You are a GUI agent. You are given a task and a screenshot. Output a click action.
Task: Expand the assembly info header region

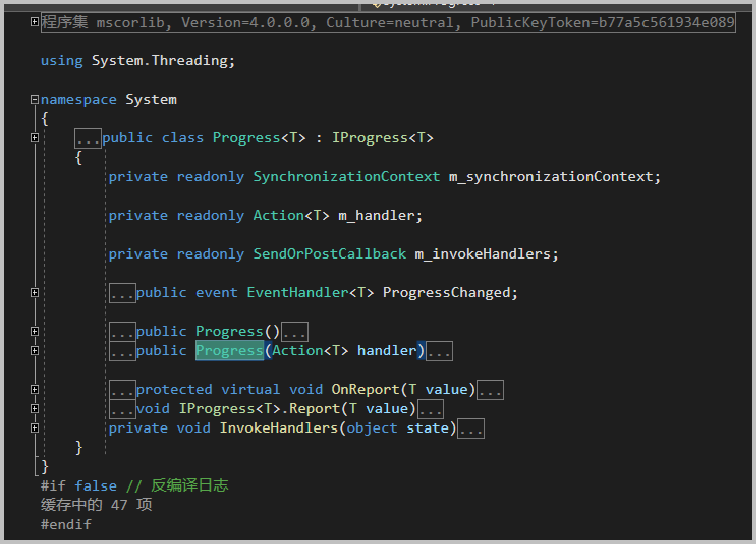coord(34,22)
